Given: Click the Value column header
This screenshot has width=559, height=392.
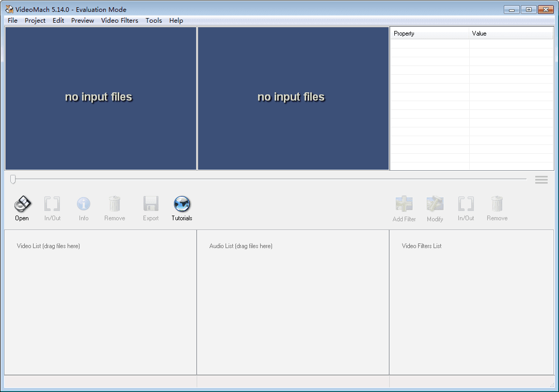Looking at the screenshot, I should [x=511, y=34].
